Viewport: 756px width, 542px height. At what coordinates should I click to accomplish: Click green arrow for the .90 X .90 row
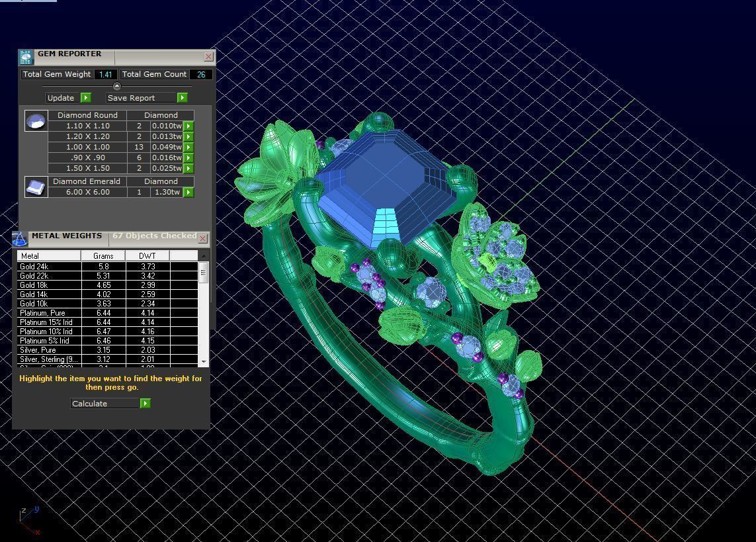189,158
